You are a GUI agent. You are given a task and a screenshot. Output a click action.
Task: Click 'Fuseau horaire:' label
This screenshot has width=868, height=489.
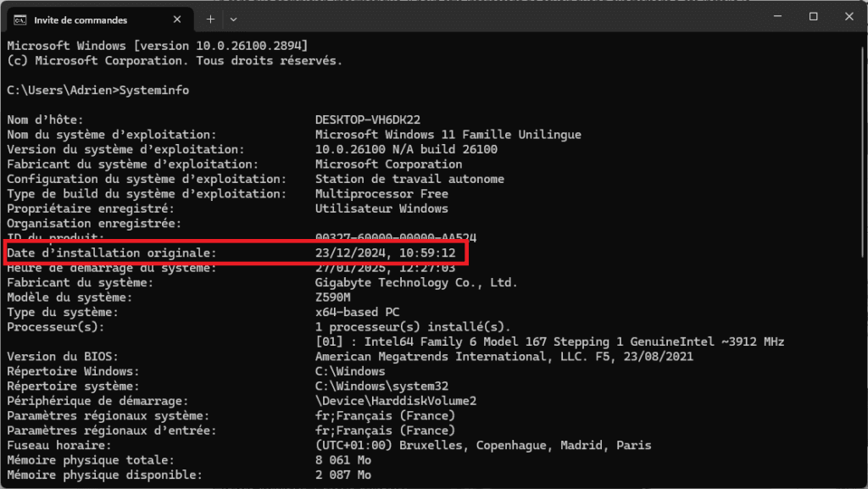59,445
